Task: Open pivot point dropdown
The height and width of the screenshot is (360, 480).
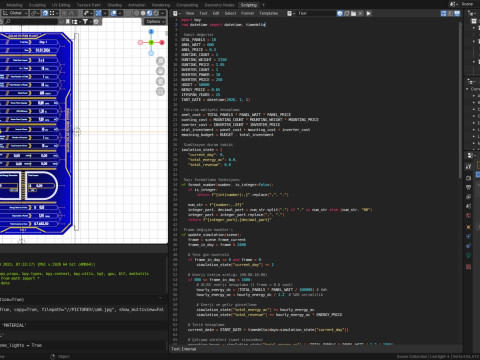Action: (x=35, y=13)
